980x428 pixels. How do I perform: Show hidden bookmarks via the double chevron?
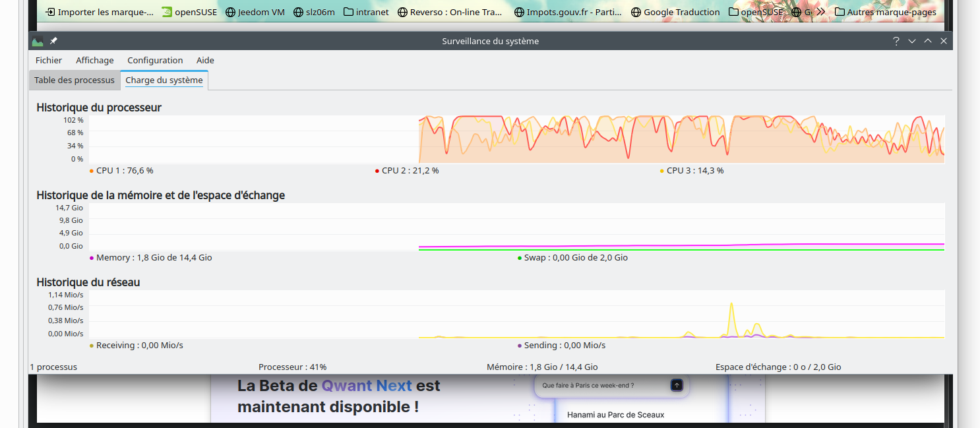820,12
